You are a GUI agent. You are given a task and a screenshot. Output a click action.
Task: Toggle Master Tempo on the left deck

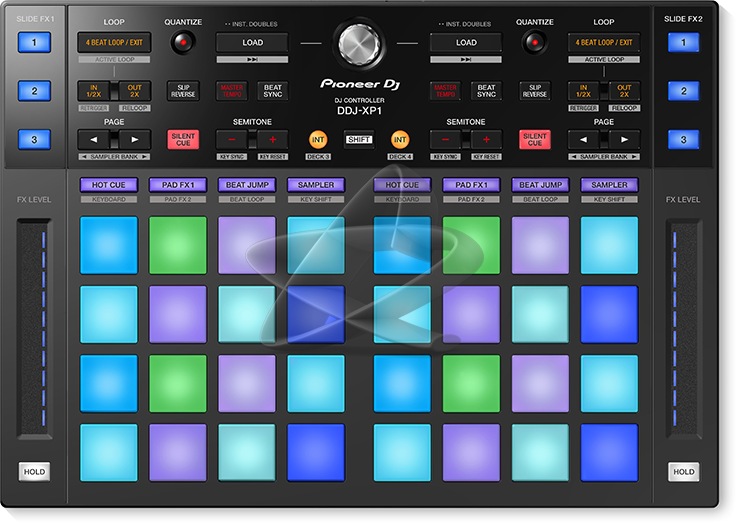click(x=232, y=91)
